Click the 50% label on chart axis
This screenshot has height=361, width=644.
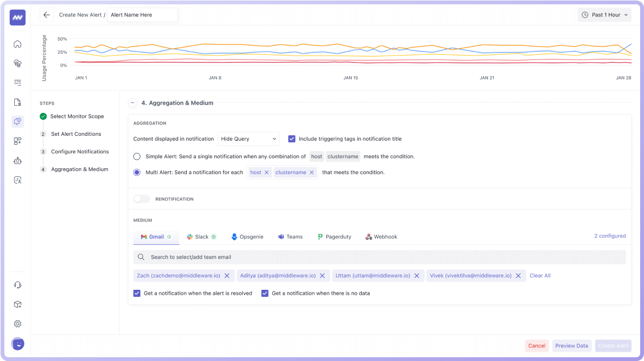(62, 39)
